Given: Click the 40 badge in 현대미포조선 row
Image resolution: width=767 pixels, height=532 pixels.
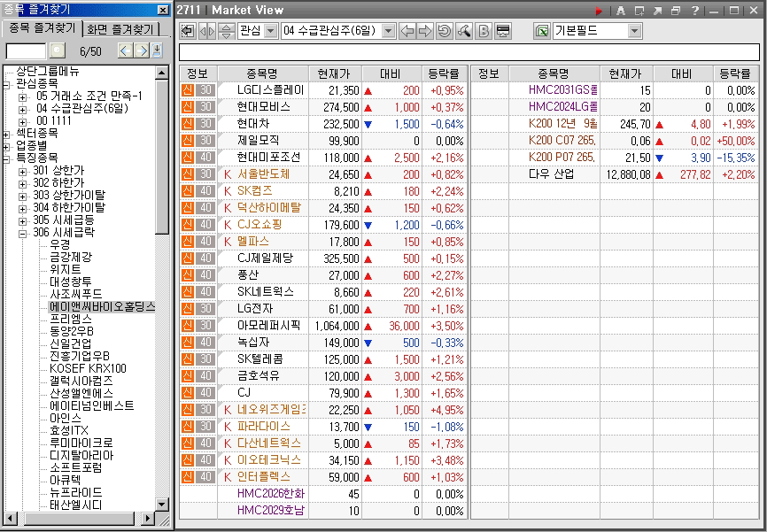Looking at the screenshot, I should pyautogui.click(x=206, y=158).
